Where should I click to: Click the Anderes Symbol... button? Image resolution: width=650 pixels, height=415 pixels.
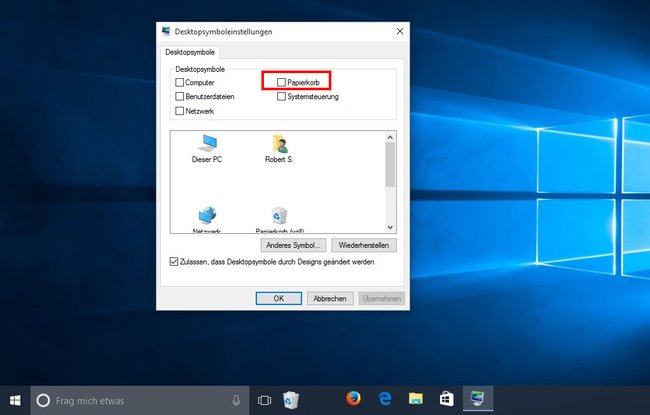click(x=293, y=245)
